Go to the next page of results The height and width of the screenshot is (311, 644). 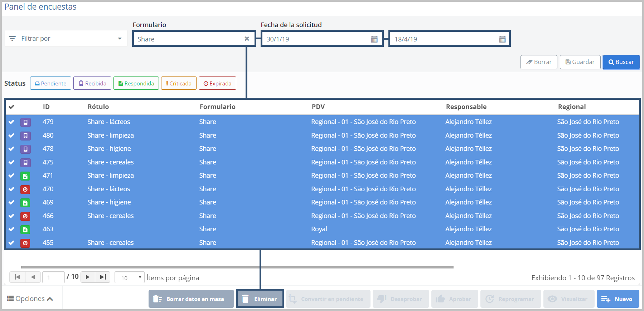click(88, 277)
